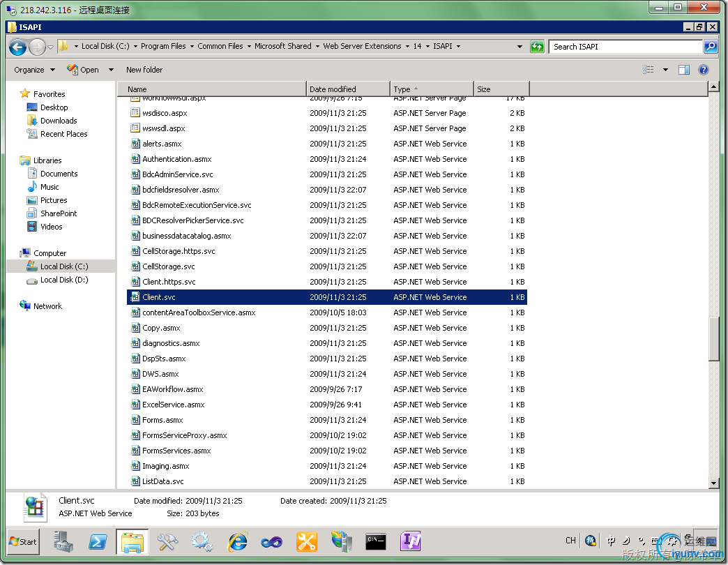Click the search magnifier icon
The image size is (728, 565).
click(x=711, y=47)
